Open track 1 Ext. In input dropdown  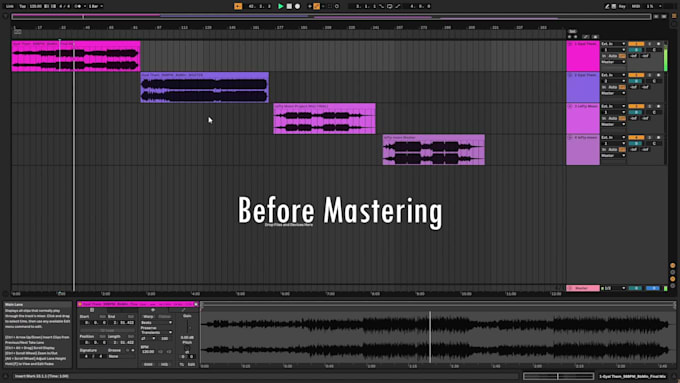point(613,44)
